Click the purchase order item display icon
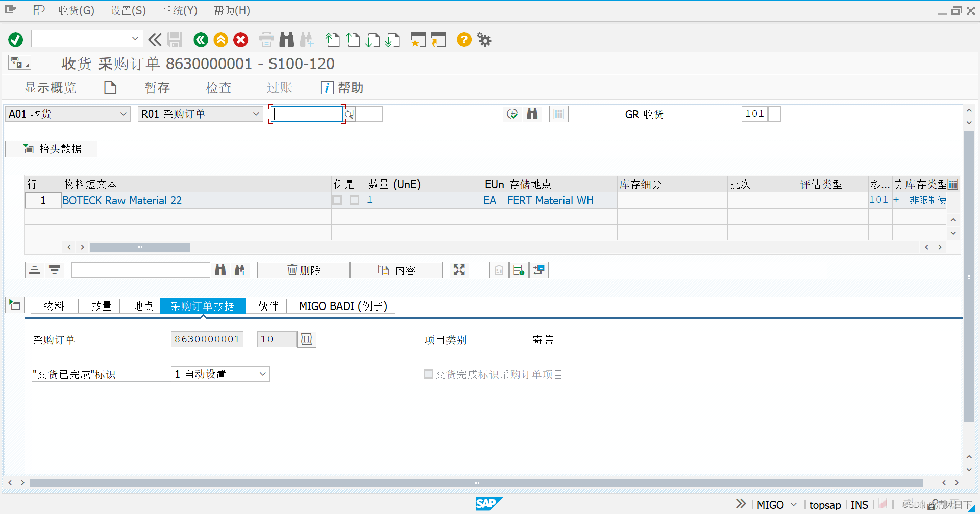The image size is (980, 514). (307, 340)
